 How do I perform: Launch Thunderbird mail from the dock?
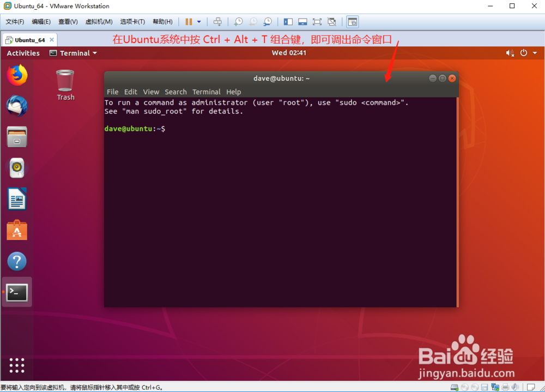click(x=17, y=106)
